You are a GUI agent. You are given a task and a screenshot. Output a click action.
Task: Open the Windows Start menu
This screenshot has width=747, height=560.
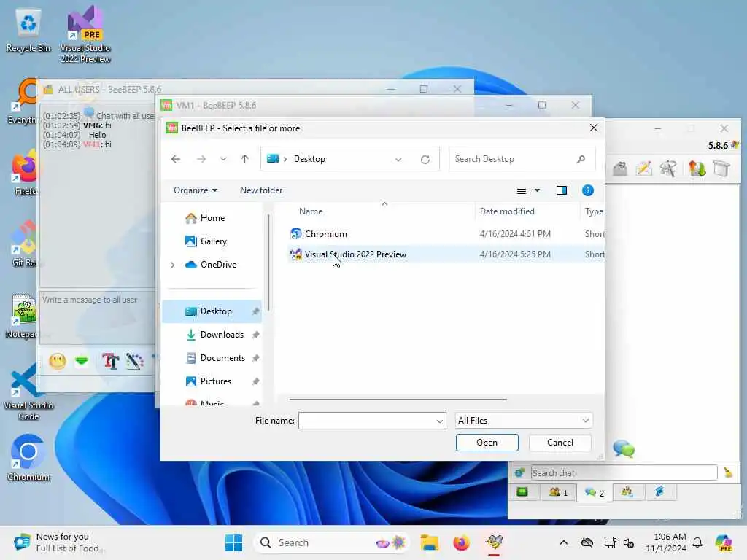(x=233, y=542)
